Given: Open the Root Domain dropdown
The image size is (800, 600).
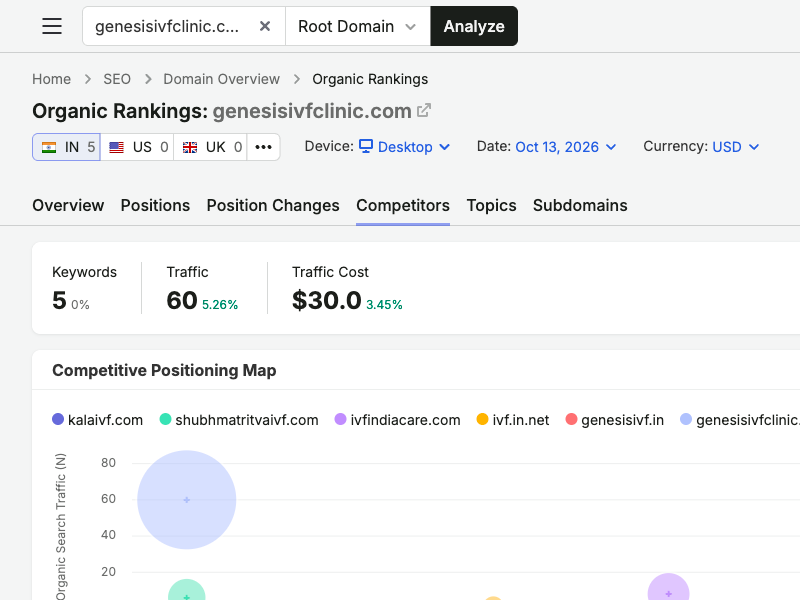Looking at the screenshot, I should click(358, 26).
